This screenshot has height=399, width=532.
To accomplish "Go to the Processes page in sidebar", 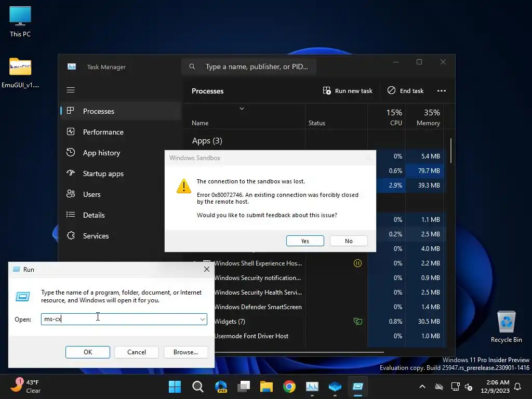I will coord(121,111).
